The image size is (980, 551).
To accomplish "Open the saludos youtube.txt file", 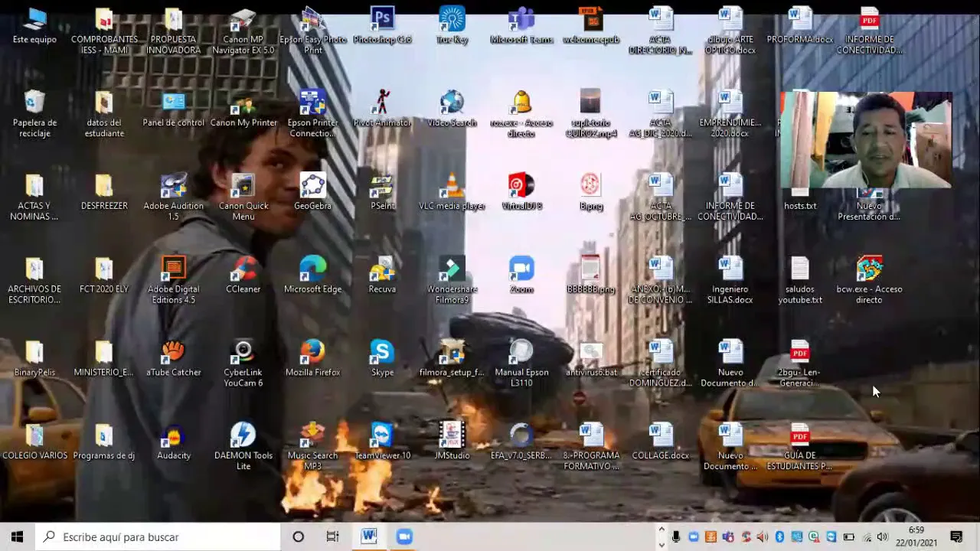I will [800, 281].
